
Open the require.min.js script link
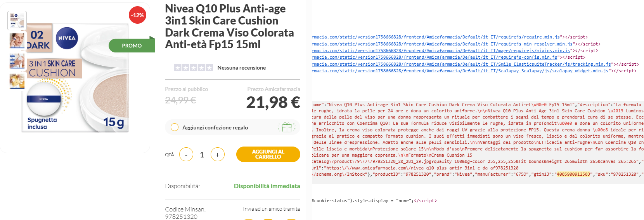point(436,37)
